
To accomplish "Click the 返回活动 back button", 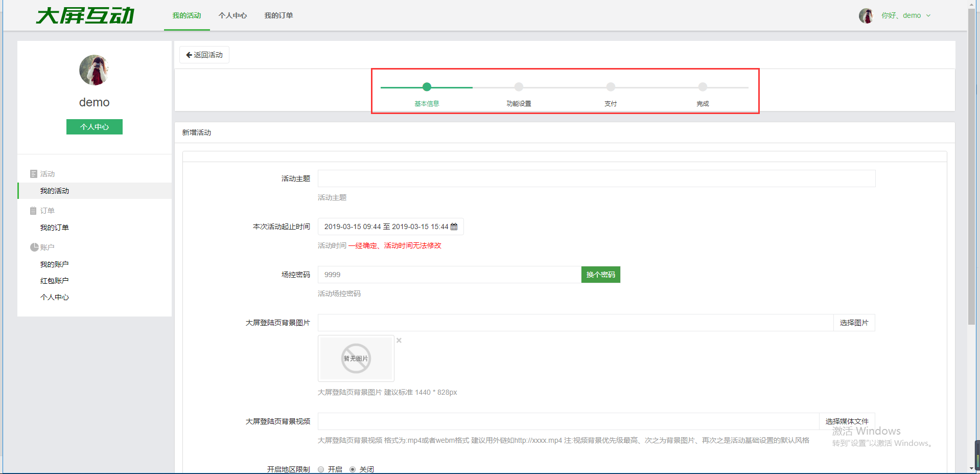I will [204, 55].
